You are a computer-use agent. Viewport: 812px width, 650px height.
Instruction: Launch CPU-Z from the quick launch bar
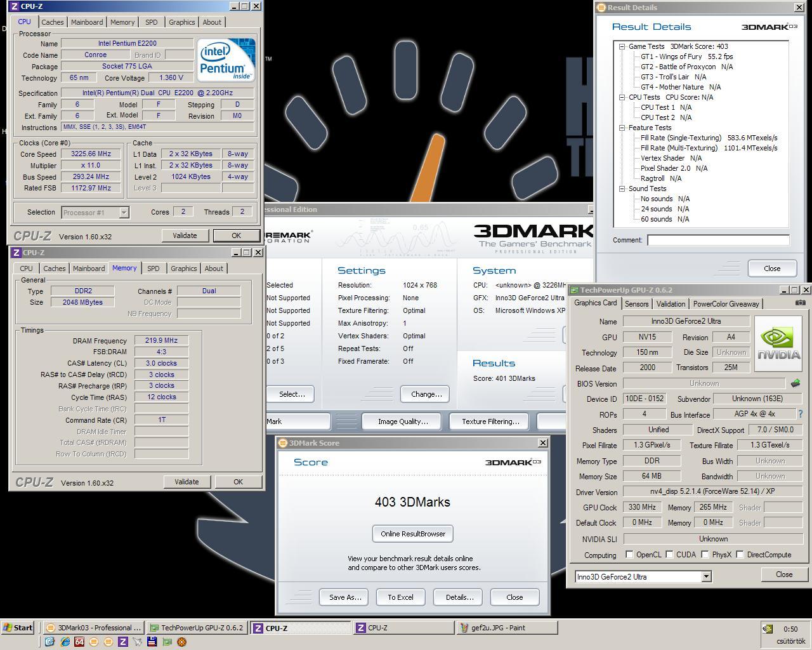click(x=123, y=642)
